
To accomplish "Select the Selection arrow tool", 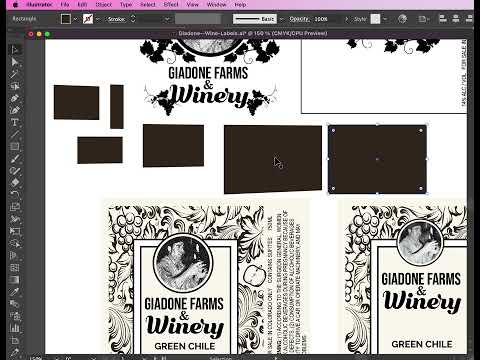I will [x=15, y=50].
